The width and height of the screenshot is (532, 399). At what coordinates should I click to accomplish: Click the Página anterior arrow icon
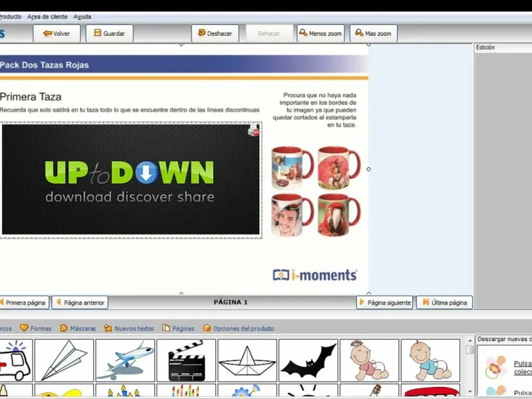(59, 302)
